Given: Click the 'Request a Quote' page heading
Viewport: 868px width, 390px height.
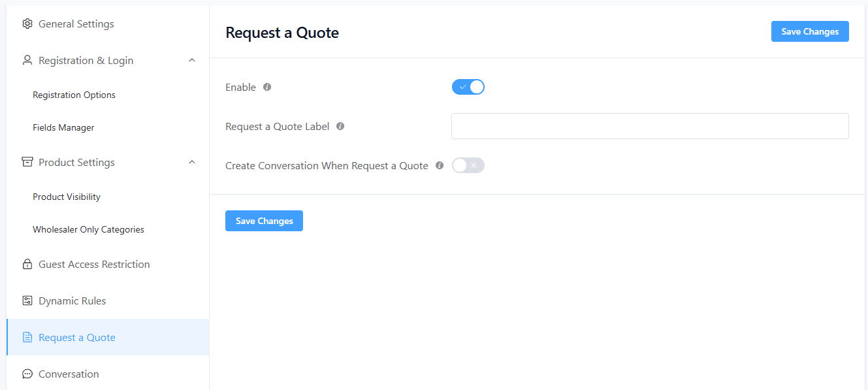Looking at the screenshot, I should (282, 33).
